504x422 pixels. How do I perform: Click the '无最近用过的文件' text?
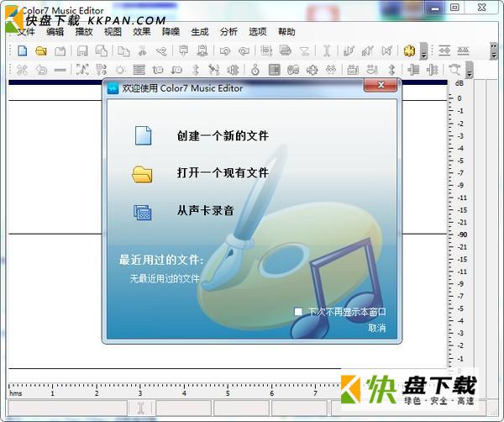click(x=165, y=278)
